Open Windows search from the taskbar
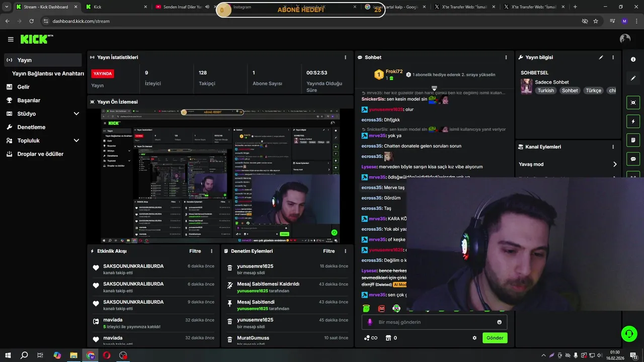The height and width of the screenshot is (362, 644). 24,355
